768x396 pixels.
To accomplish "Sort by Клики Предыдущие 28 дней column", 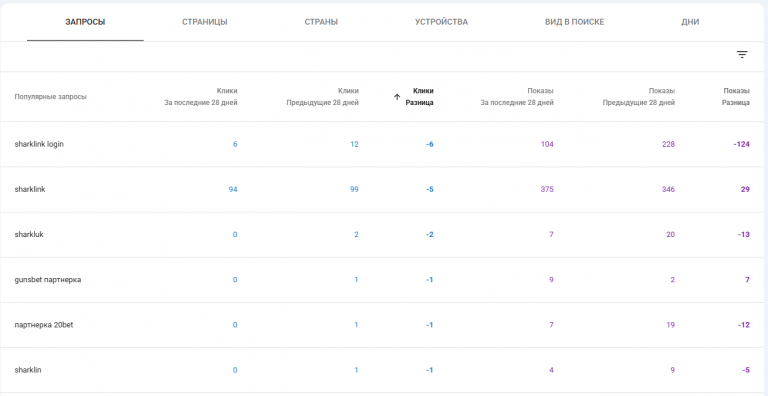I will tap(322, 97).
